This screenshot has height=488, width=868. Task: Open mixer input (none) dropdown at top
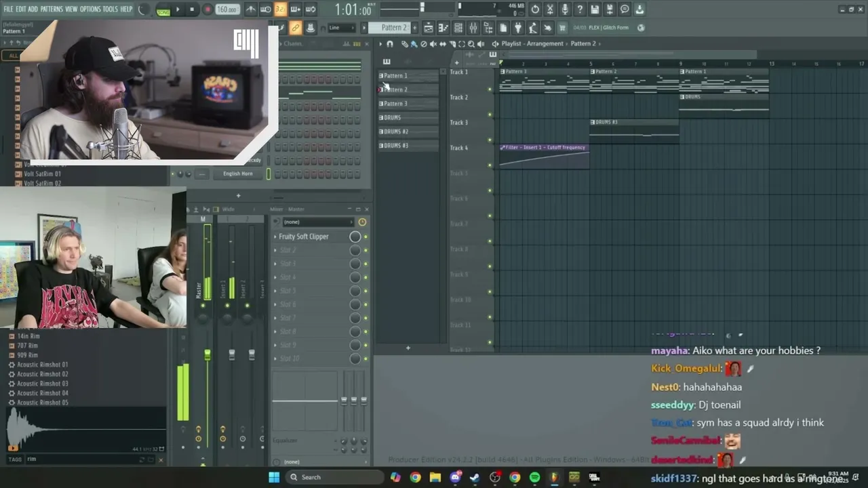point(318,222)
